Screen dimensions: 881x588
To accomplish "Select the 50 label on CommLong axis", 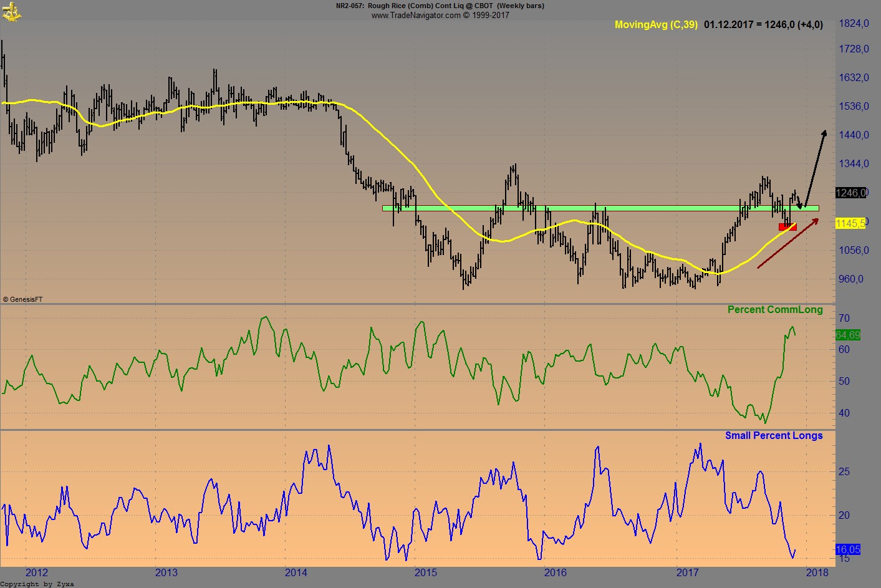I will [844, 382].
